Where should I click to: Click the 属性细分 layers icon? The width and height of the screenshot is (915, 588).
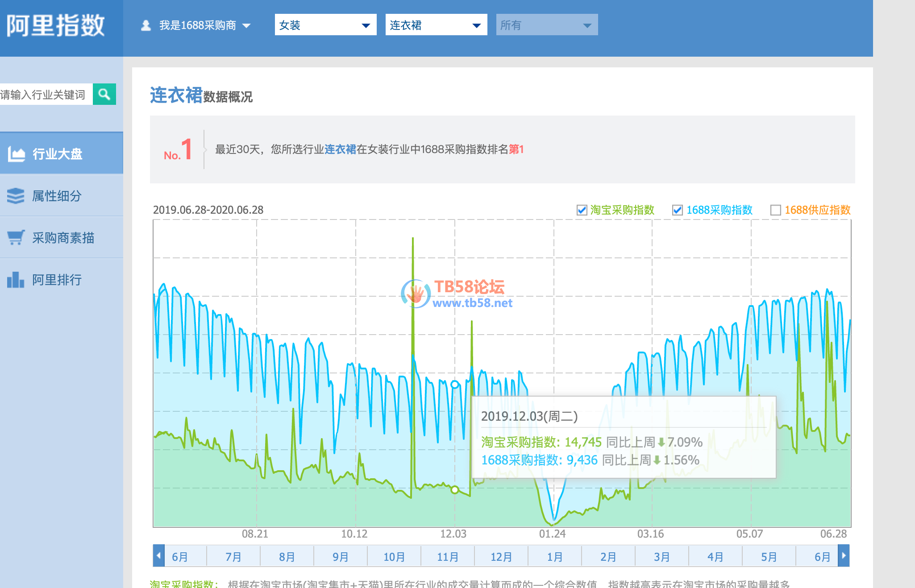pyautogui.click(x=16, y=196)
